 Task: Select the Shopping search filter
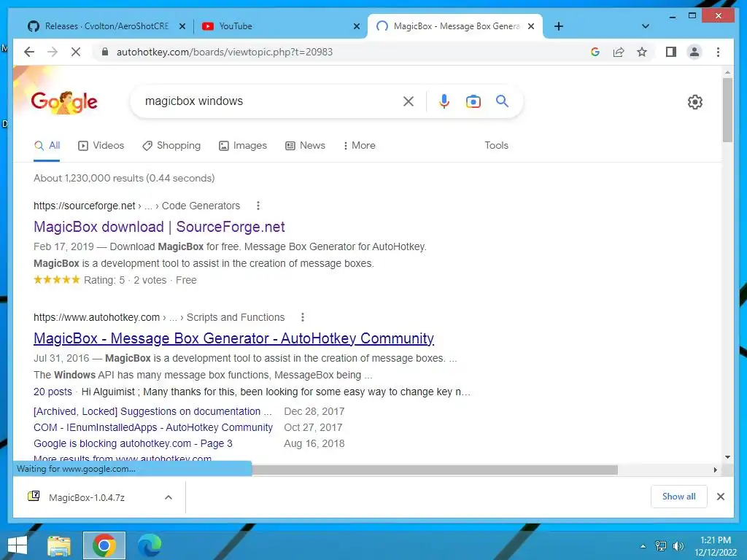pyautogui.click(x=171, y=146)
